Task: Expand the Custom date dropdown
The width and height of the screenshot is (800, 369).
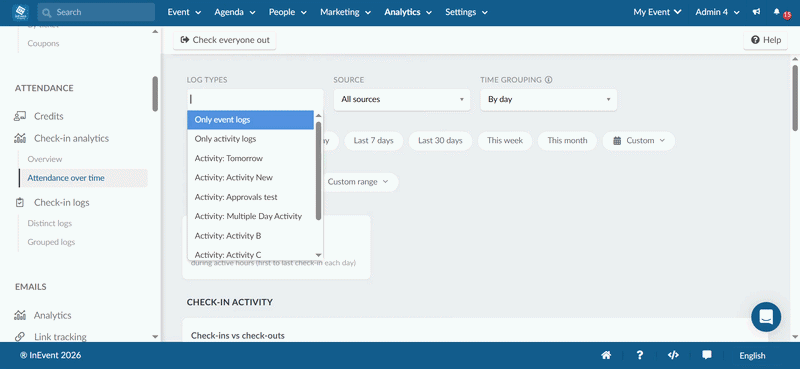Action: (x=639, y=141)
